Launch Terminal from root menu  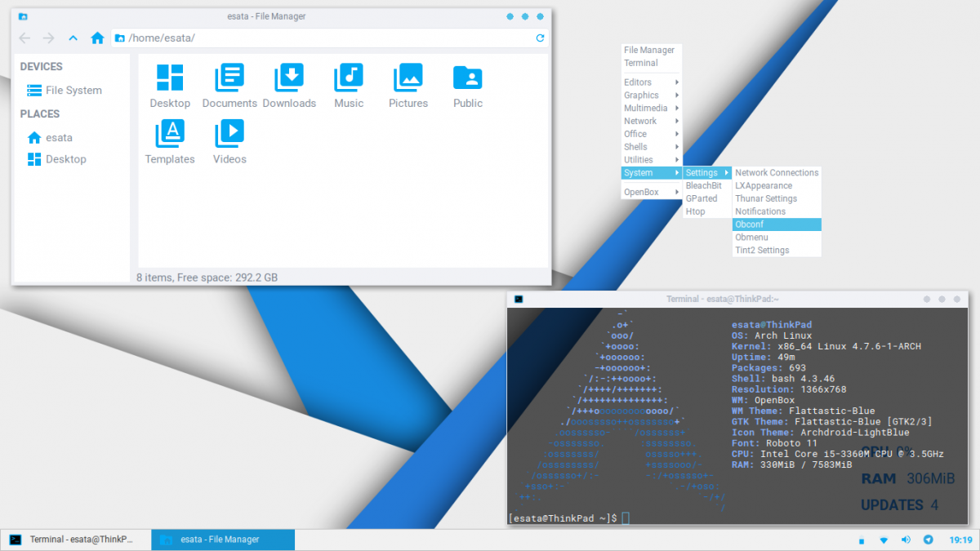[x=651, y=64]
